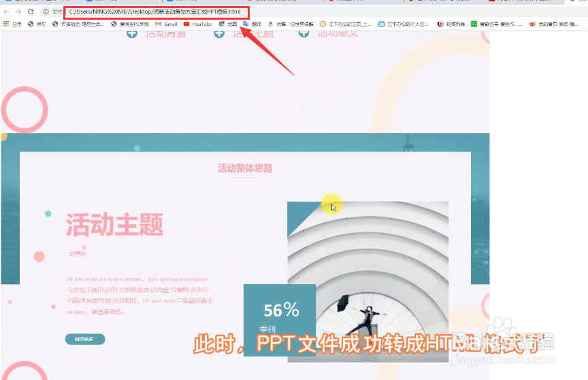The image size is (588, 380).
Task: Click the plus icon beside 活动意义
Action: point(304,34)
